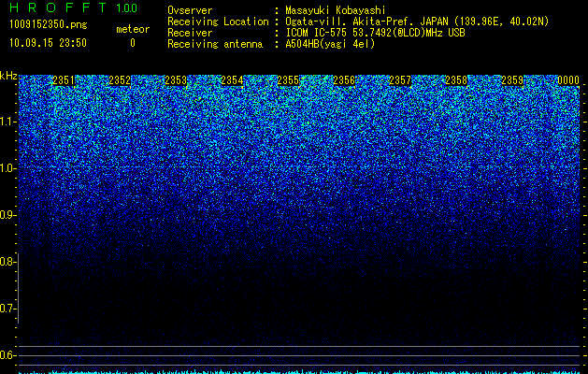Click the 2353 time marker
Image resolution: width=588 pixels, height=374 pixels.
176,80
